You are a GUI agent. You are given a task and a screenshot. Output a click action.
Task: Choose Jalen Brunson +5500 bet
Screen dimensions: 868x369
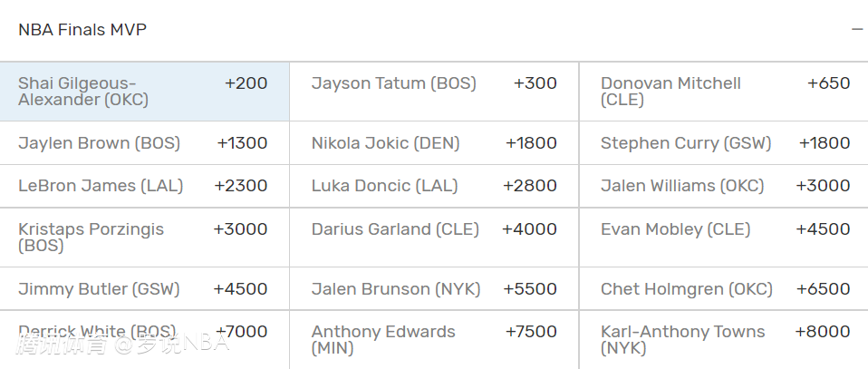[x=434, y=289]
